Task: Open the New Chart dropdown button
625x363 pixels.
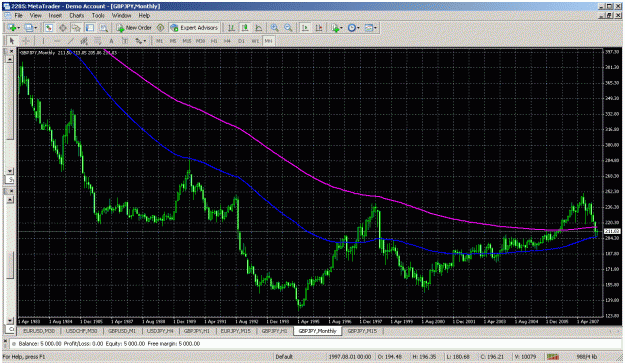Action: point(13,27)
